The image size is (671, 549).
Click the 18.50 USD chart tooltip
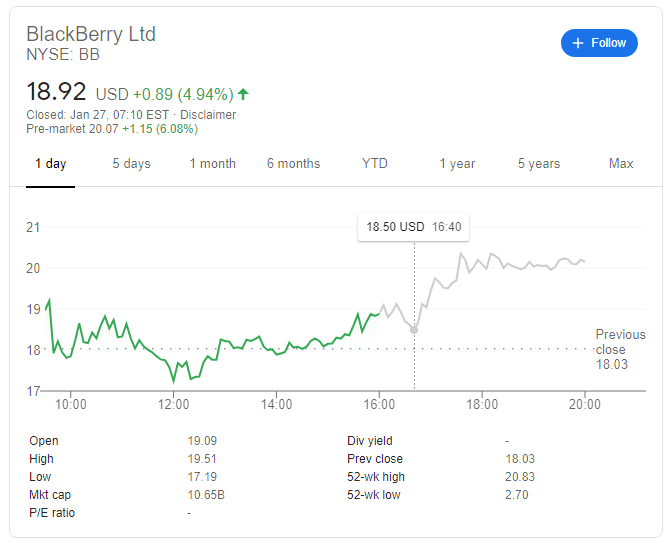coord(413,227)
